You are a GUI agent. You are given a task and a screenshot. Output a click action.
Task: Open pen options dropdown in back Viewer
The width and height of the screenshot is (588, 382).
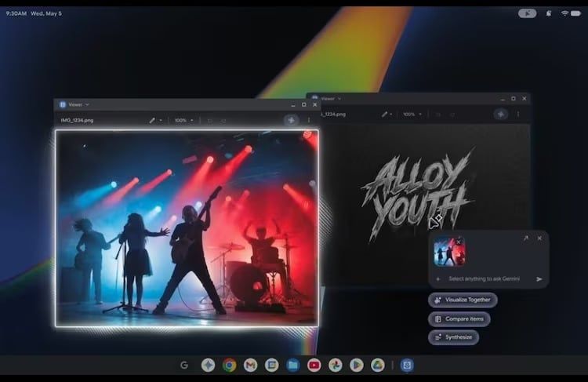pos(391,114)
